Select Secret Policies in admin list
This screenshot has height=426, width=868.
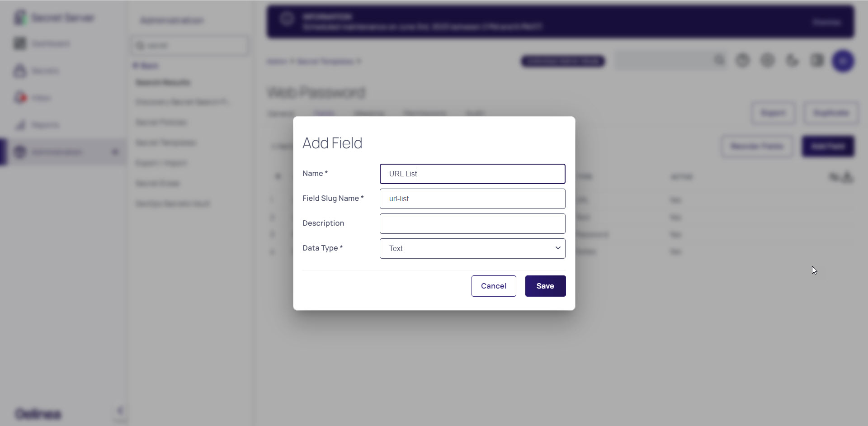tap(161, 122)
